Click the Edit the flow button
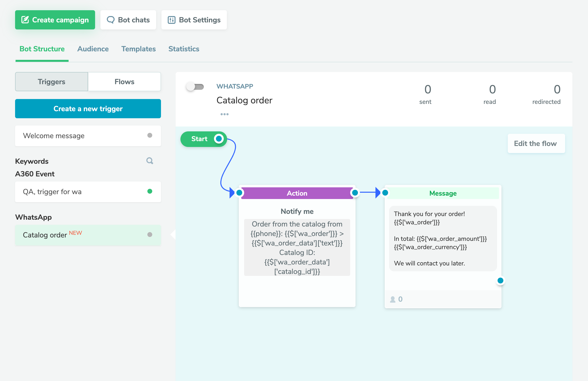Image resolution: width=588 pixels, height=381 pixels. click(536, 144)
